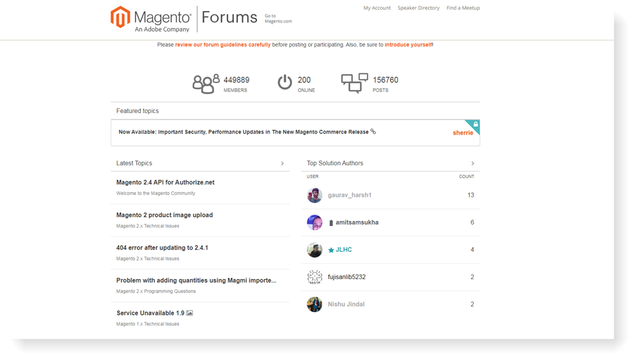Click the USER column header
Screen dimensions: 639x364
point(312,177)
